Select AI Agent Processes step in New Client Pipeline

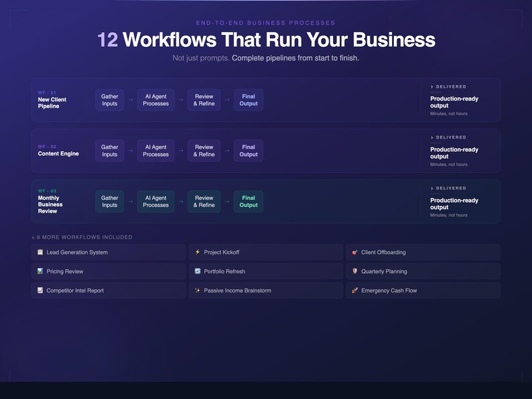pyautogui.click(x=155, y=100)
